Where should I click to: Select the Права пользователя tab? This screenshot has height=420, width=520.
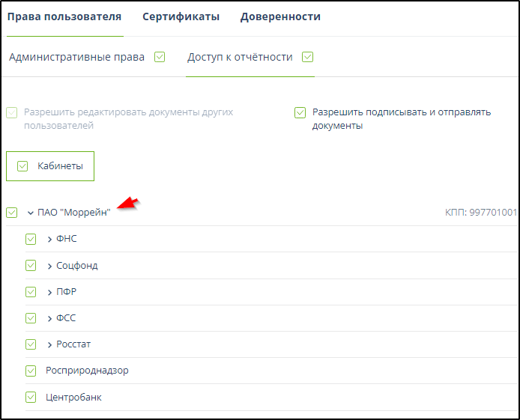click(64, 16)
